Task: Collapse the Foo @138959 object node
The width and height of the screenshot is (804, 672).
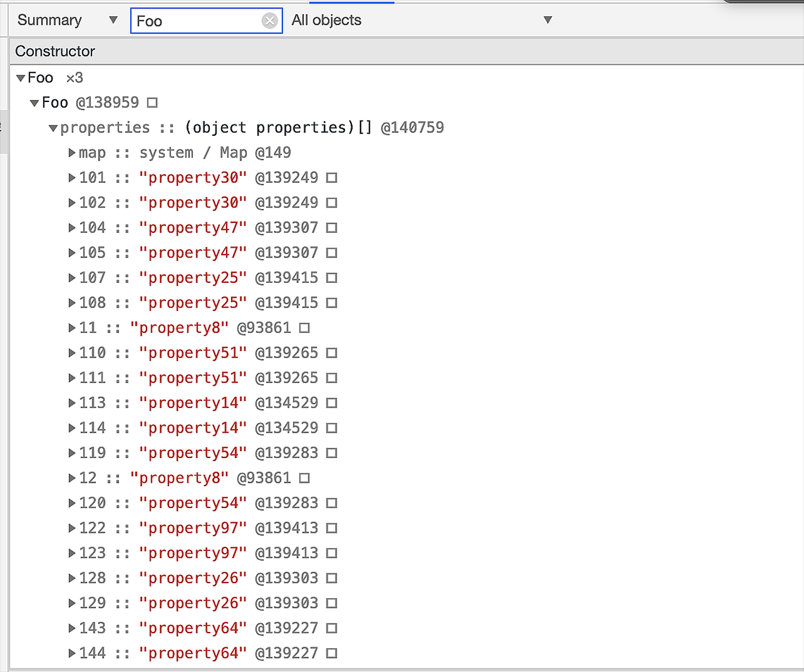Action: [34, 103]
